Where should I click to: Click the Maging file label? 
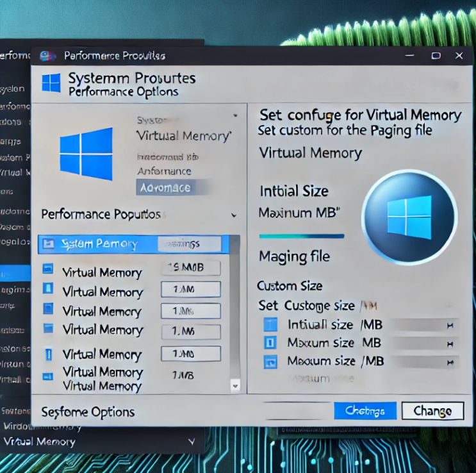295,256
